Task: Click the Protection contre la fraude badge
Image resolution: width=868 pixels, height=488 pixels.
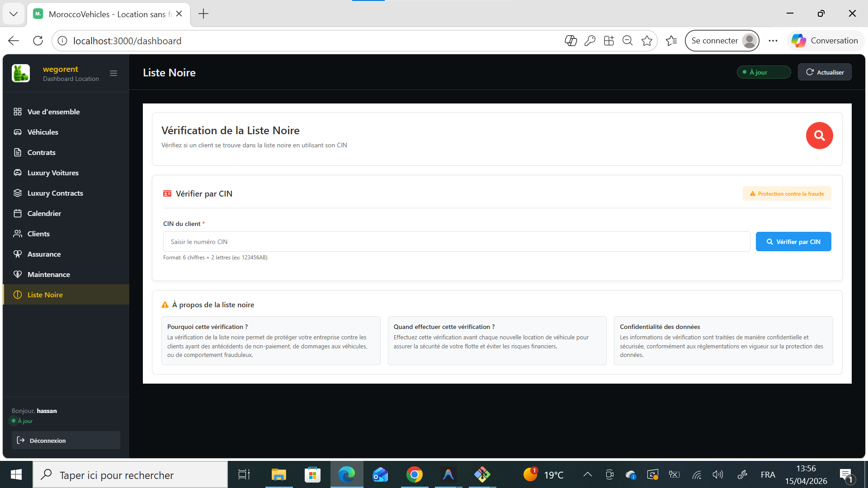Action: (x=787, y=194)
